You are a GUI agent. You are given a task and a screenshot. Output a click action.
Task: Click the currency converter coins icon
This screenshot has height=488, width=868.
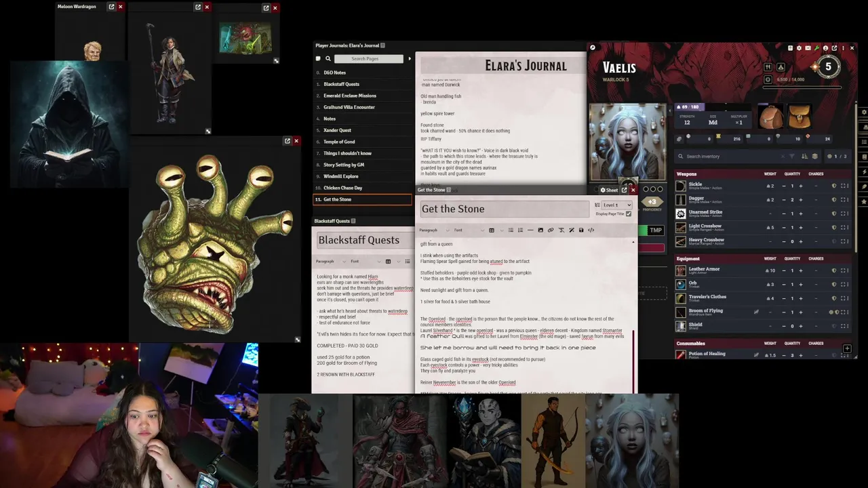679,139
